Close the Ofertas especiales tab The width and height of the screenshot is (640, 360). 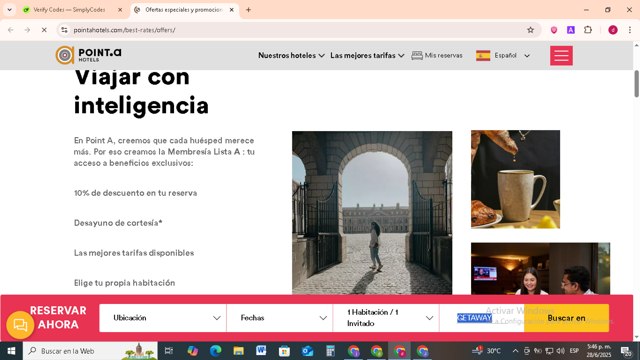click(231, 10)
